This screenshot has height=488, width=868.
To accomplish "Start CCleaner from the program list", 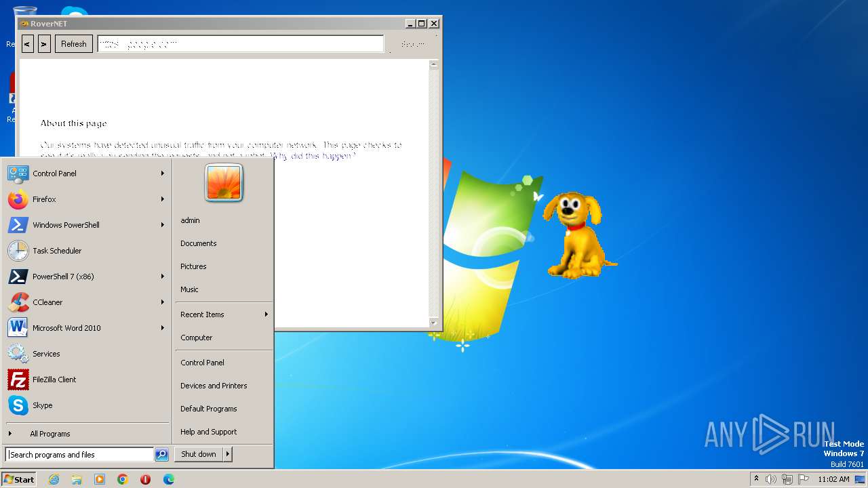I will click(86, 302).
